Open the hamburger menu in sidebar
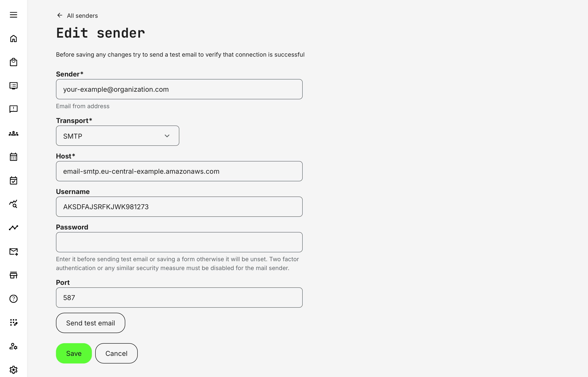Image resolution: width=588 pixels, height=377 pixels. [14, 15]
